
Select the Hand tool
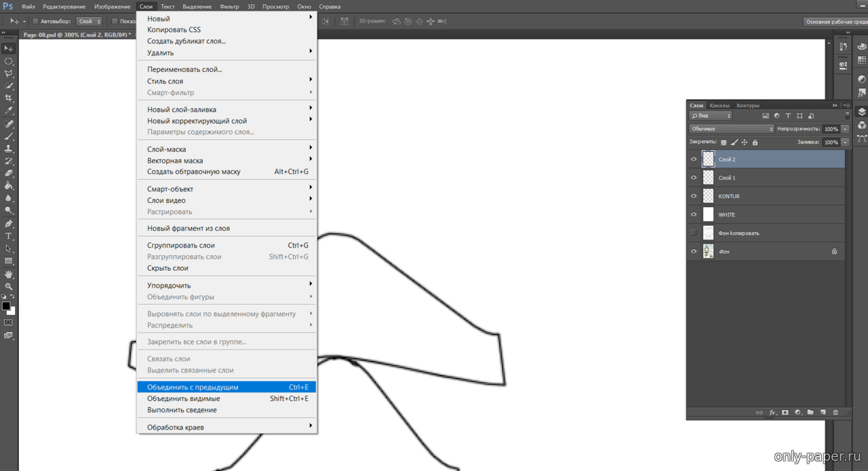pyautogui.click(x=9, y=274)
